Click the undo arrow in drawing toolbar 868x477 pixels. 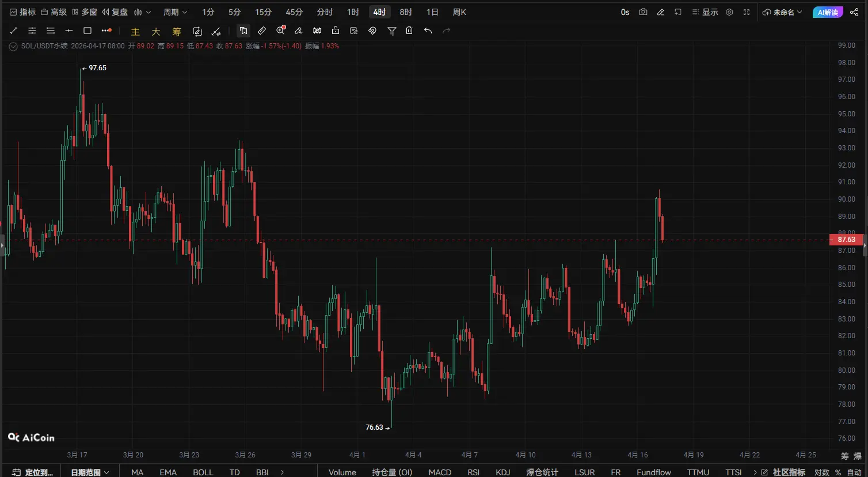[x=428, y=31]
